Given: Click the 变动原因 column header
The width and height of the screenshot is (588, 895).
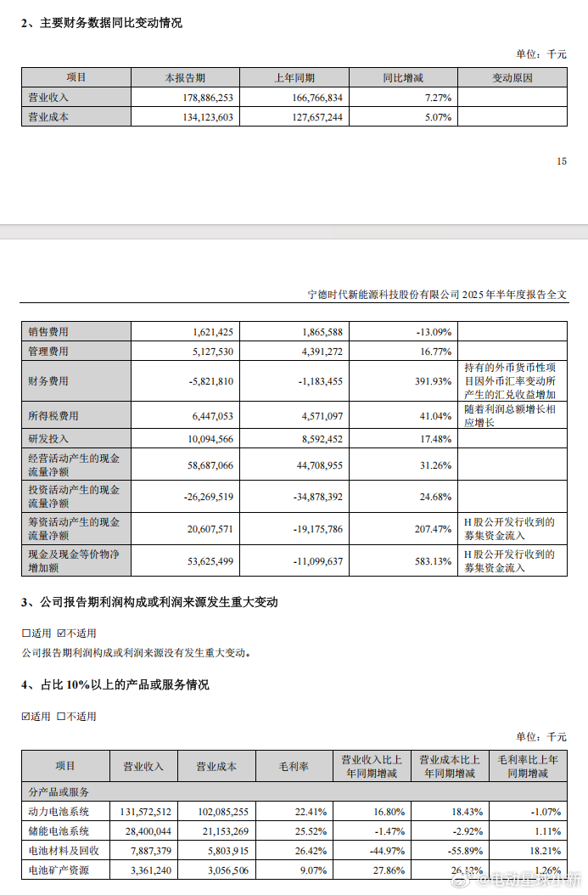Looking at the screenshot, I should 512,77.
